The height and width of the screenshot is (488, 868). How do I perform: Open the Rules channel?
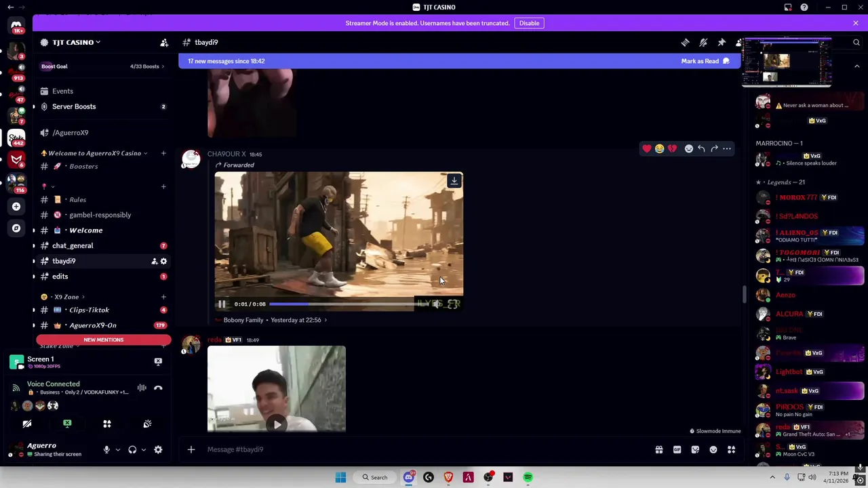[102, 199]
